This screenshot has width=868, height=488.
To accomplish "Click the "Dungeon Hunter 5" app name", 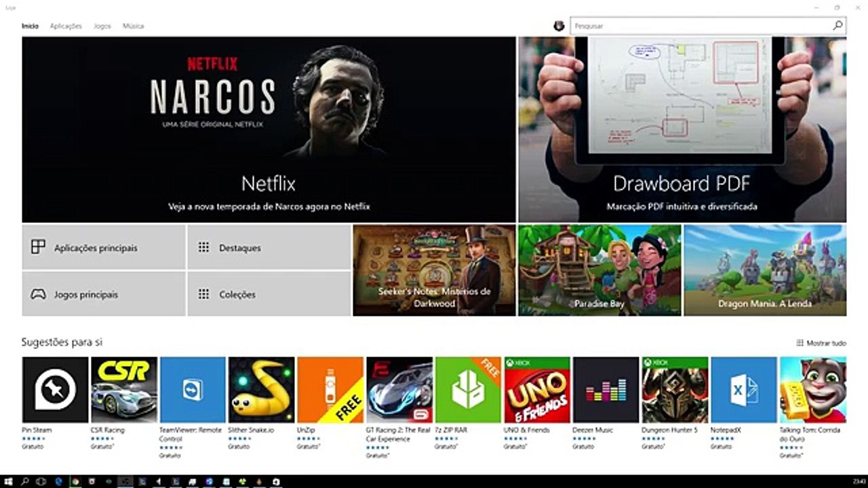I will [x=670, y=430].
